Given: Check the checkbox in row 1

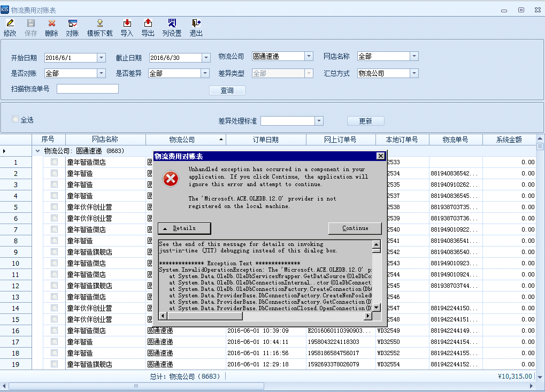Looking at the screenshot, I should (x=54, y=162).
